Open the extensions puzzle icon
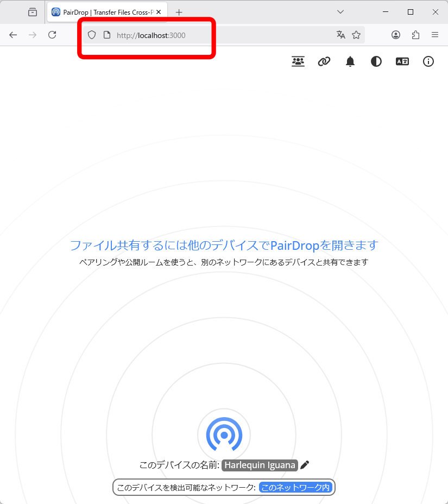This screenshot has width=448, height=504. tap(415, 35)
